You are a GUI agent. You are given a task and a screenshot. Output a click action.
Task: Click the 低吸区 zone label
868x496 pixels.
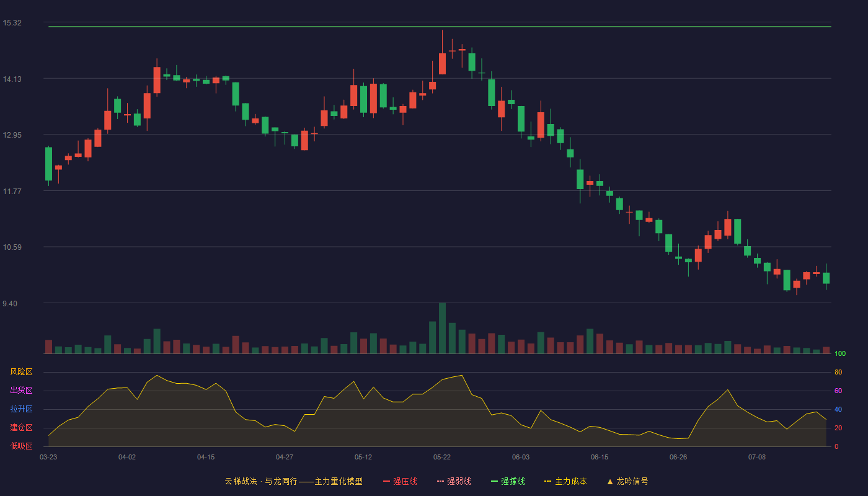coord(22,446)
